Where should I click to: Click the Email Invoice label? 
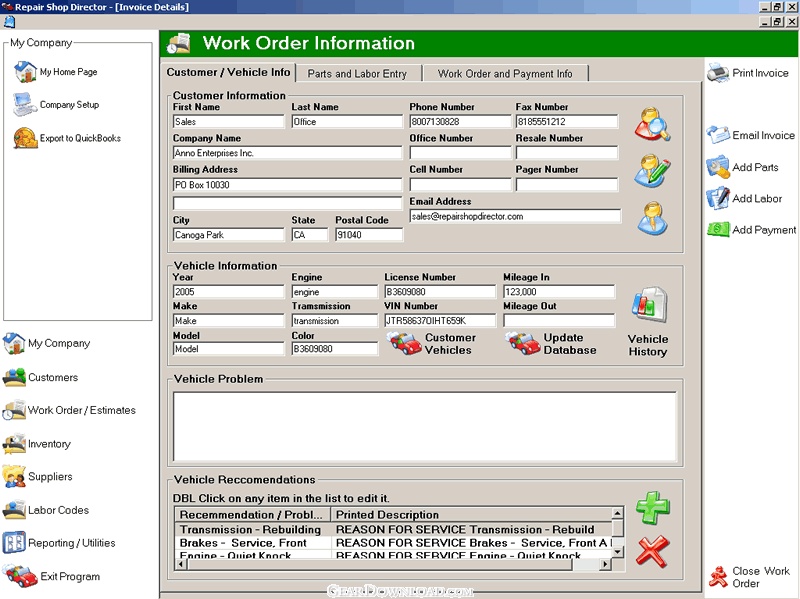[x=764, y=135]
